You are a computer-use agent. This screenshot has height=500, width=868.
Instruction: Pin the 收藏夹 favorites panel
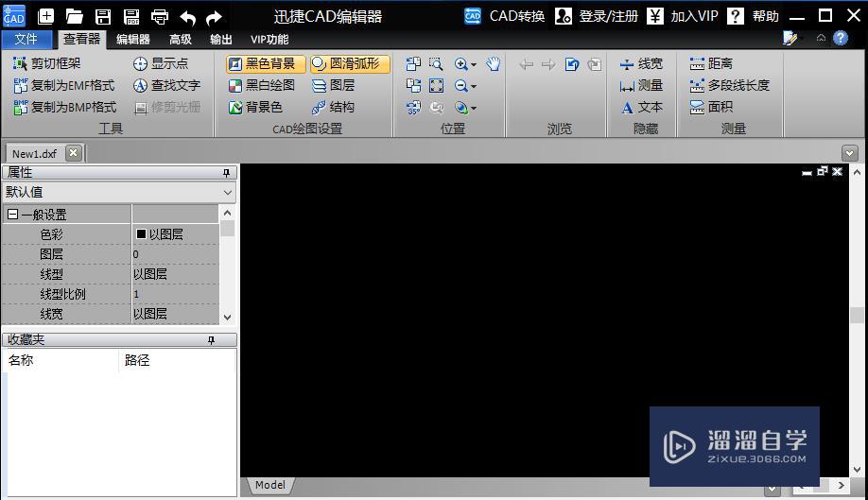pyautogui.click(x=211, y=340)
